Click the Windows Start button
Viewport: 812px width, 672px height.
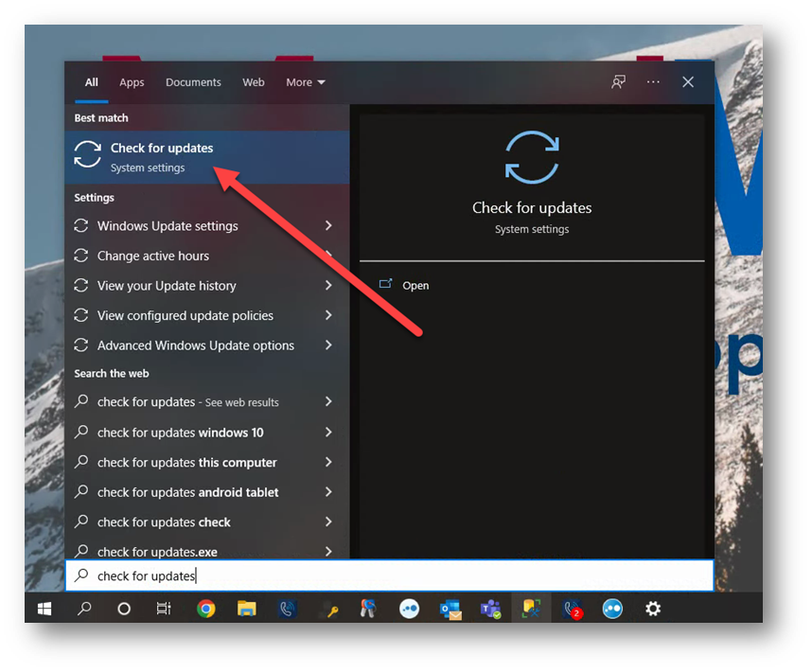click(x=44, y=610)
